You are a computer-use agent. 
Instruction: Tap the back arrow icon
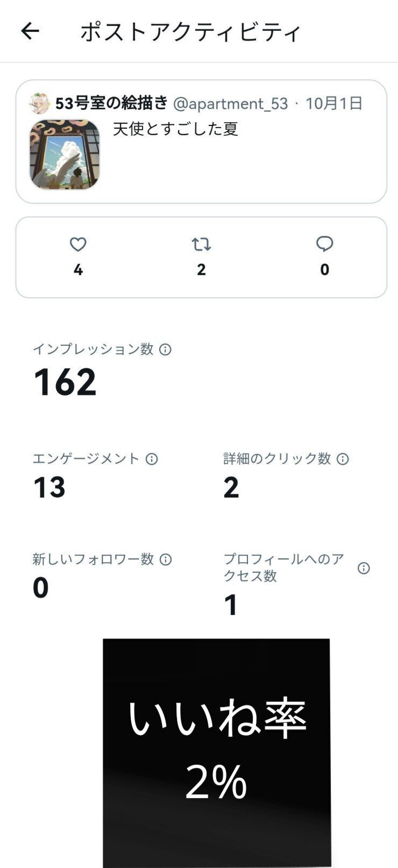point(30,31)
